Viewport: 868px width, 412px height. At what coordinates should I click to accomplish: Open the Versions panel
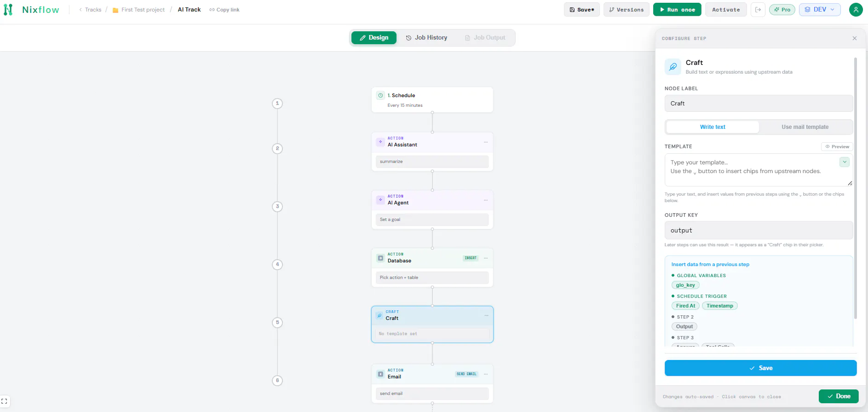626,10
